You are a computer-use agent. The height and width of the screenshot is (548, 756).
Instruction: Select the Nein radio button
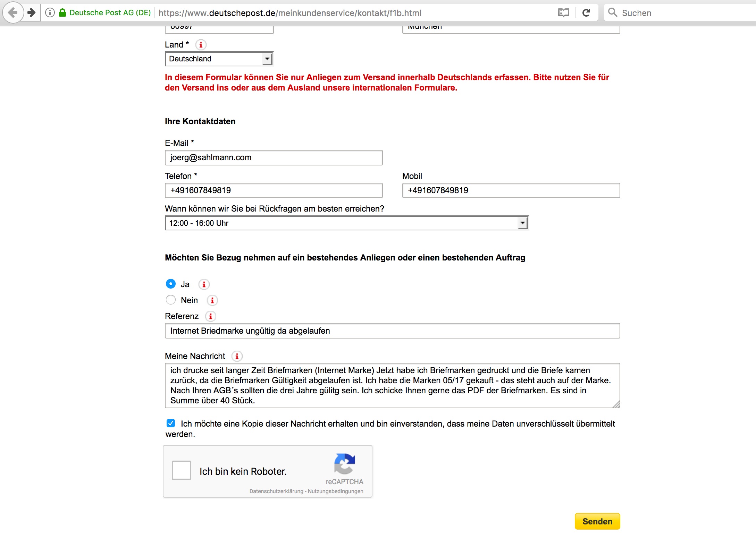[171, 300]
